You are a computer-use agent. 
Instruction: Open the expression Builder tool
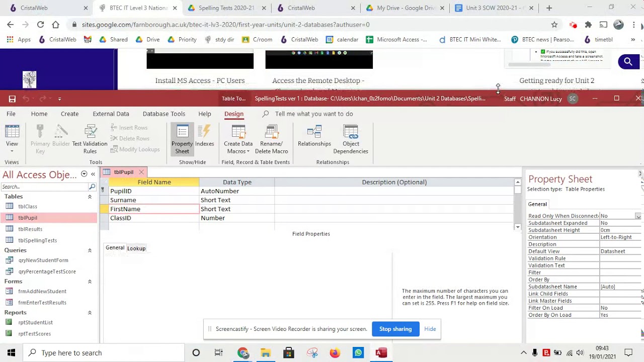pos(61,137)
